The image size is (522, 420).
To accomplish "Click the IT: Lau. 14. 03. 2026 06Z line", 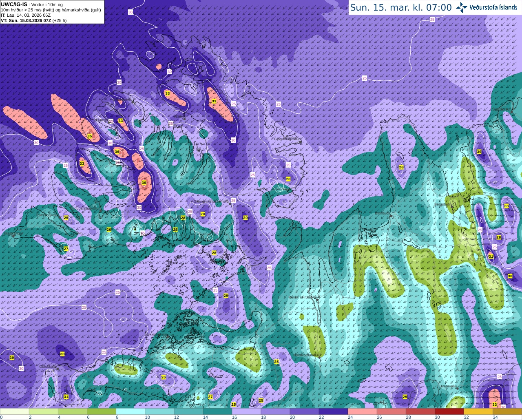I will [26, 15].
